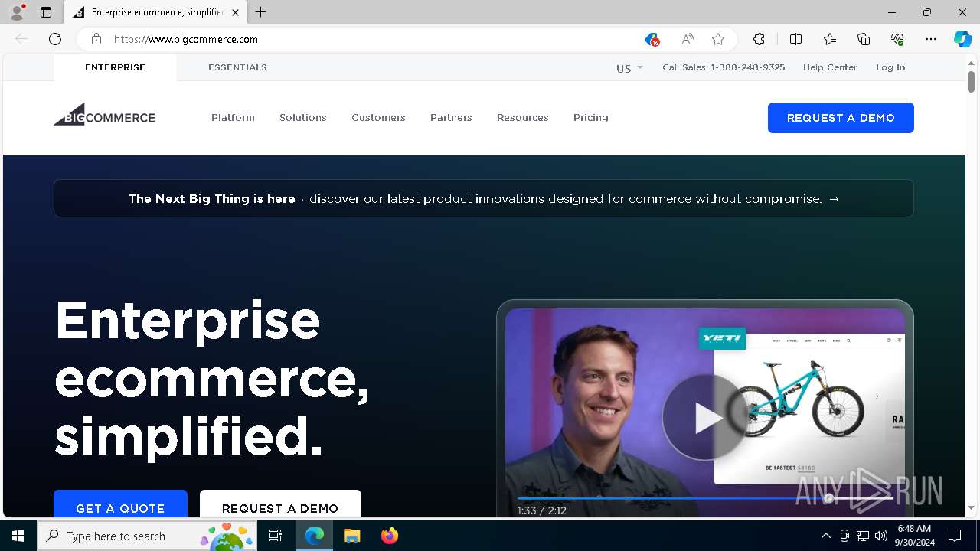Enable Read aloud from address bar

point(688,39)
